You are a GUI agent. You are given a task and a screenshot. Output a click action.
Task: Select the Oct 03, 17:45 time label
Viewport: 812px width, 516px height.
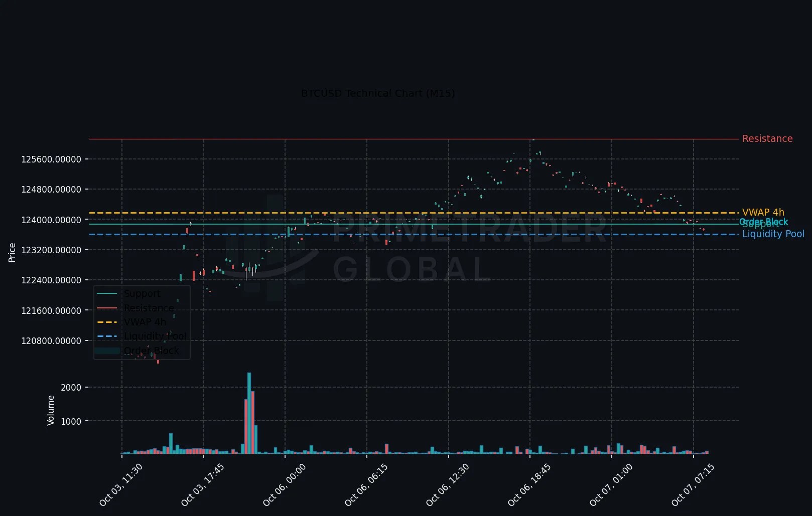click(x=203, y=485)
